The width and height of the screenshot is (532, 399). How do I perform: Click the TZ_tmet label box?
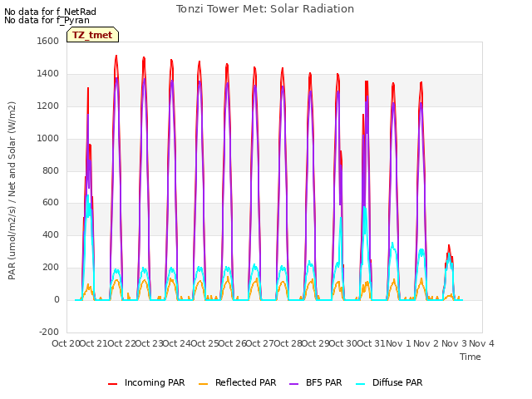pyautogui.click(x=92, y=35)
